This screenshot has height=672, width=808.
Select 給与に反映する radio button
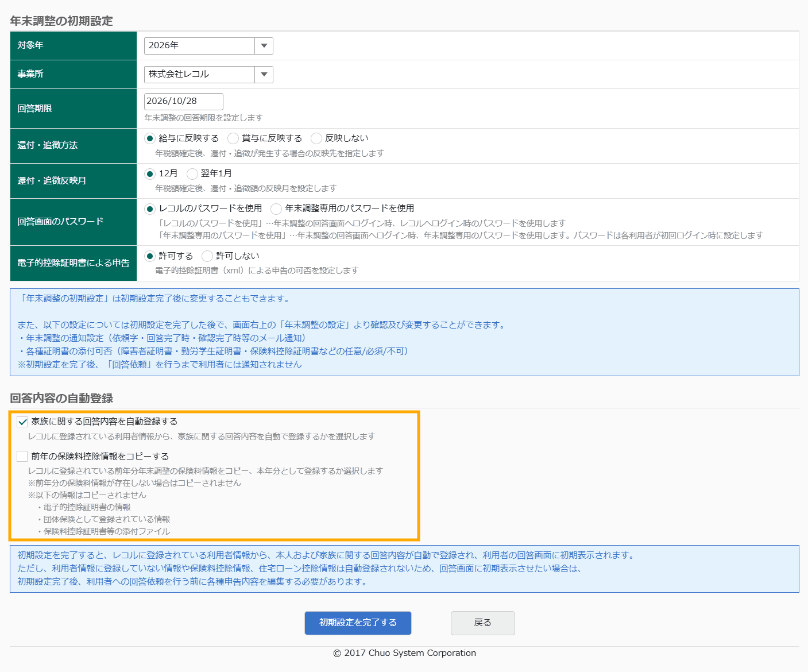(x=150, y=138)
